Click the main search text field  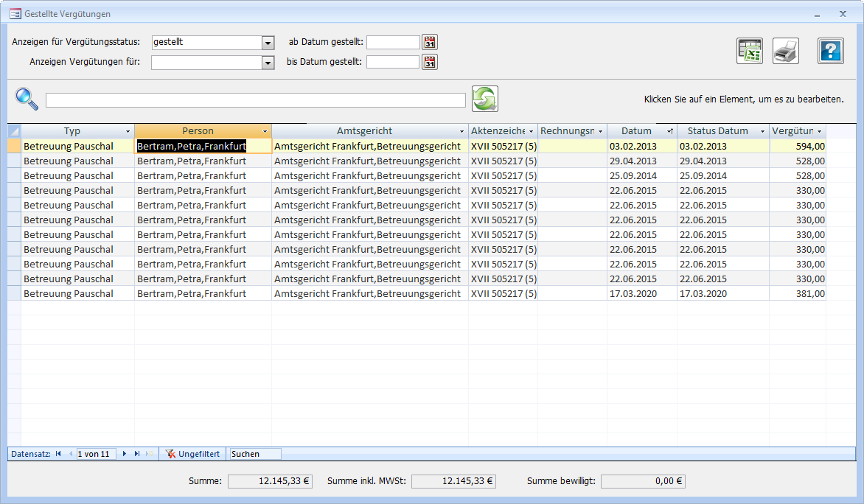tap(256, 99)
